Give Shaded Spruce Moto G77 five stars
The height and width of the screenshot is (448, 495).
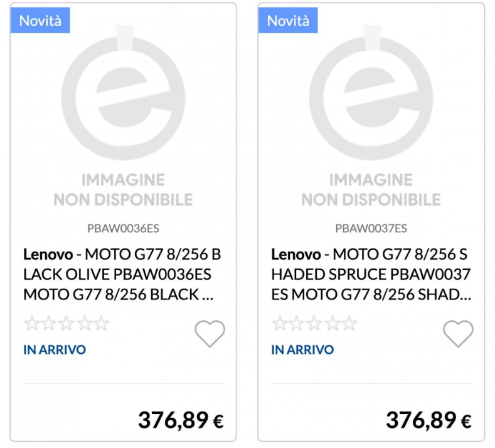(349, 324)
